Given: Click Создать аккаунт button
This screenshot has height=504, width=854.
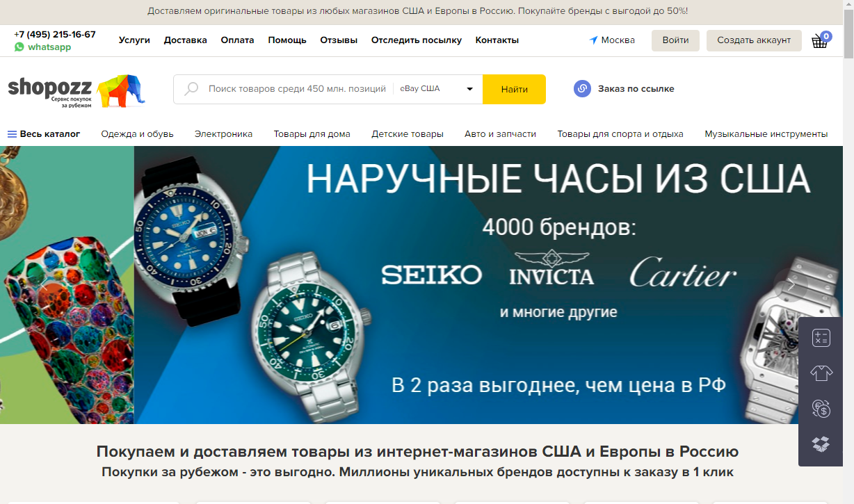Looking at the screenshot, I should click(754, 40).
